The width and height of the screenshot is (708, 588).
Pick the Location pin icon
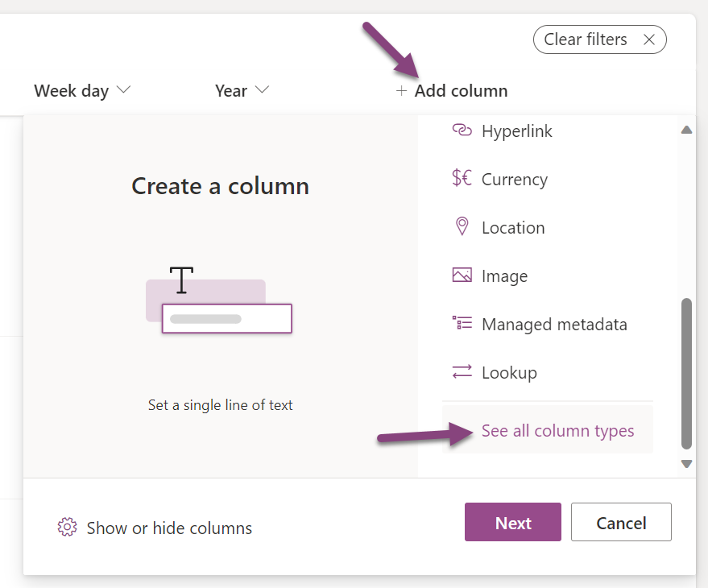pyautogui.click(x=462, y=227)
